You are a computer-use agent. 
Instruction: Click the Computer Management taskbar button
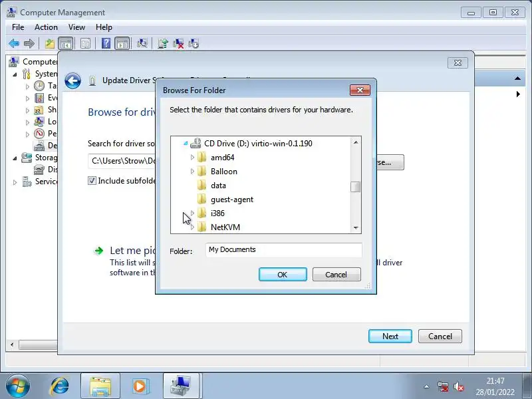(182, 386)
